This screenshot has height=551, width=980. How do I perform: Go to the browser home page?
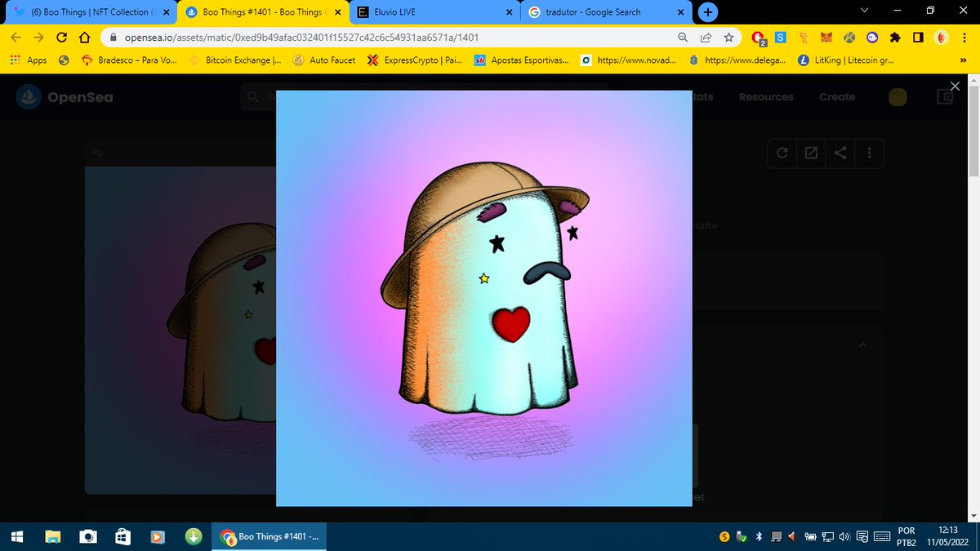tap(84, 38)
